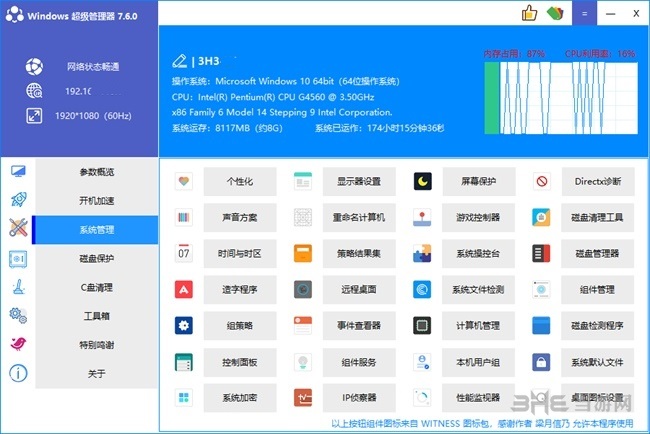Open the 特别鸣谢 tab
The image size is (650, 434).
pyautogui.click(x=97, y=344)
